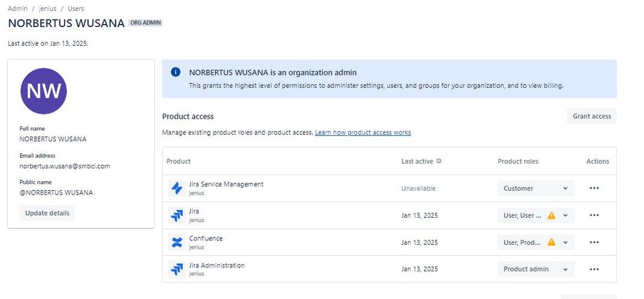The height and width of the screenshot is (299, 644).
Task: Click Jan 13, 2025 in Confluence row
Action: 419,242
